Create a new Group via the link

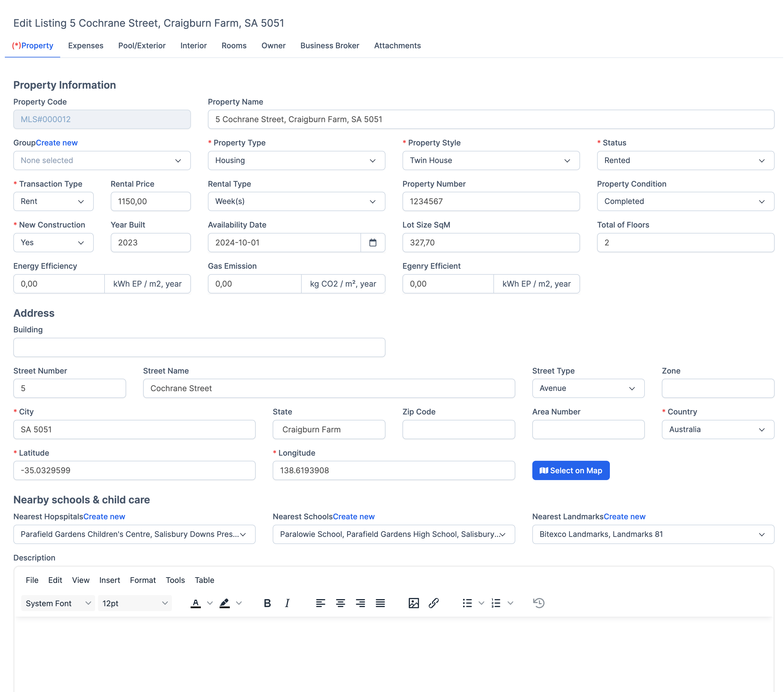click(x=57, y=142)
